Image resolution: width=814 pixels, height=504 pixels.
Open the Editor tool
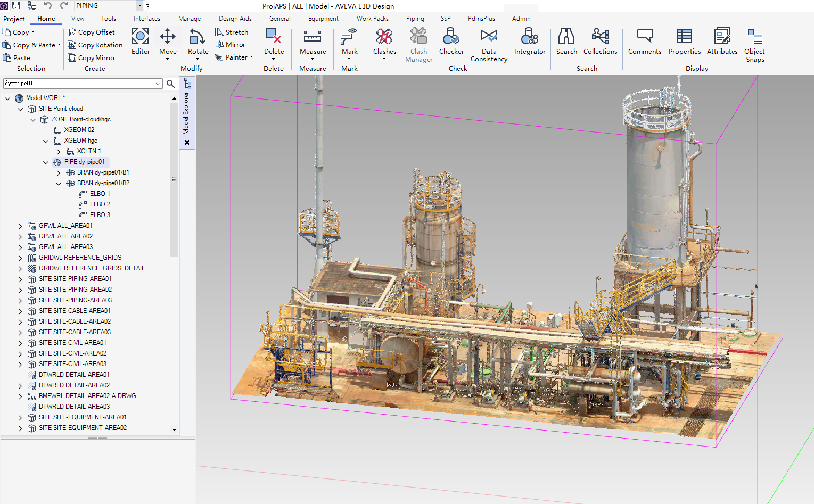(141, 42)
